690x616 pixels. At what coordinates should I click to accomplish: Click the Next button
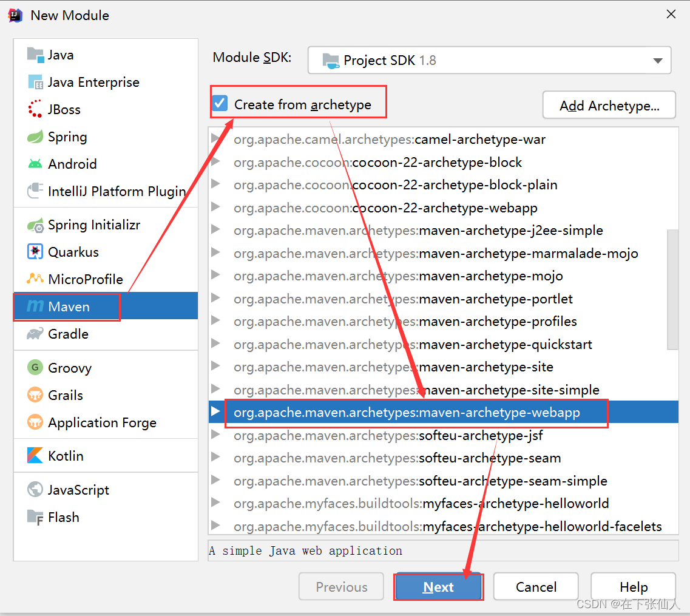pos(438,587)
